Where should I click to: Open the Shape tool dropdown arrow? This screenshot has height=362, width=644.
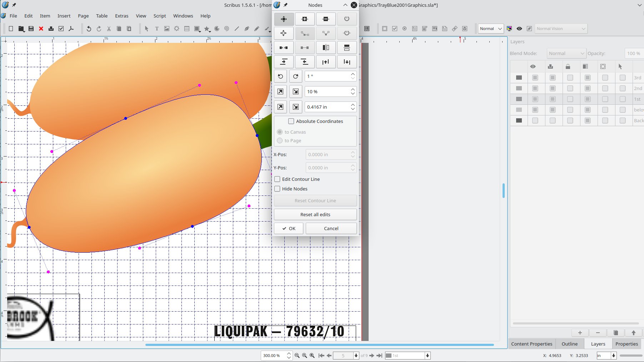(200, 31)
